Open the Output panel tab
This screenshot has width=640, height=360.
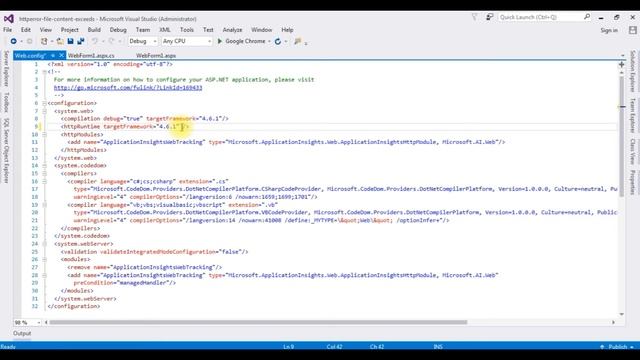pyautogui.click(x=22, y=333)
